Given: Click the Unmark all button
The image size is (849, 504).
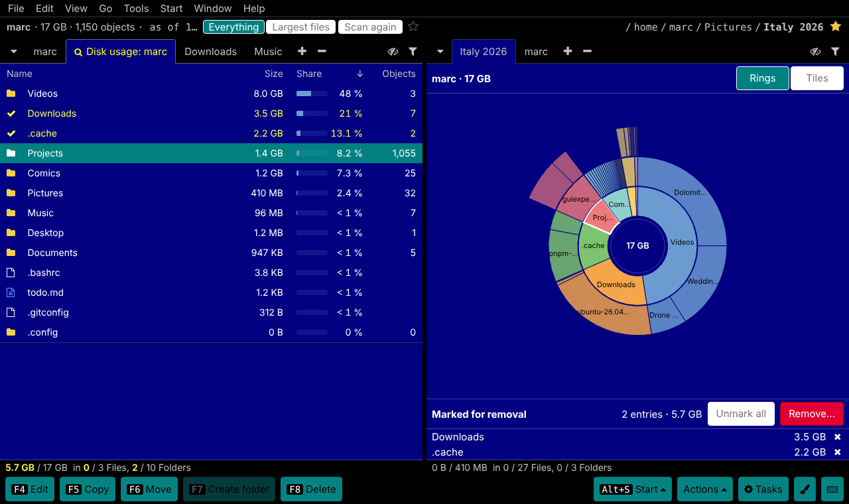Looking at the screenshot, I should click(741, 414).
